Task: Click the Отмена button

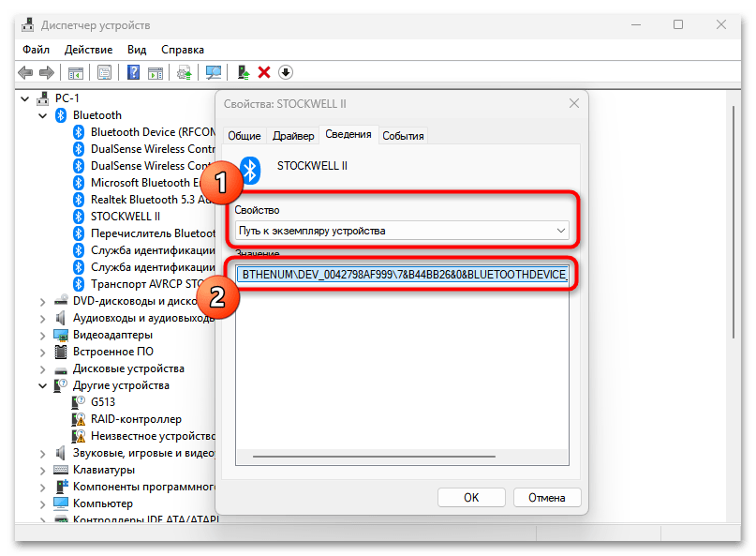Action: 547,498
